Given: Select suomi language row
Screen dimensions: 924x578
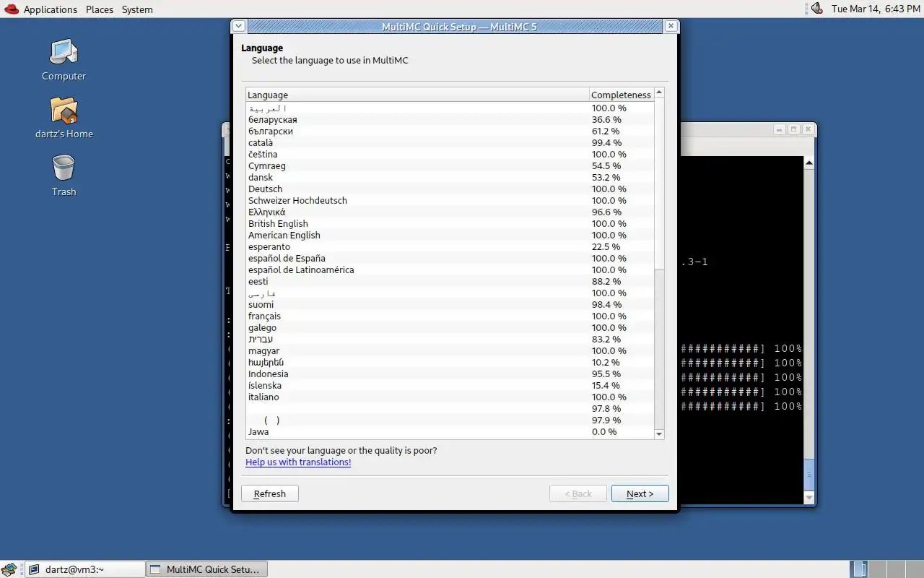Looking at the screenshot, I should pos(450,304).
